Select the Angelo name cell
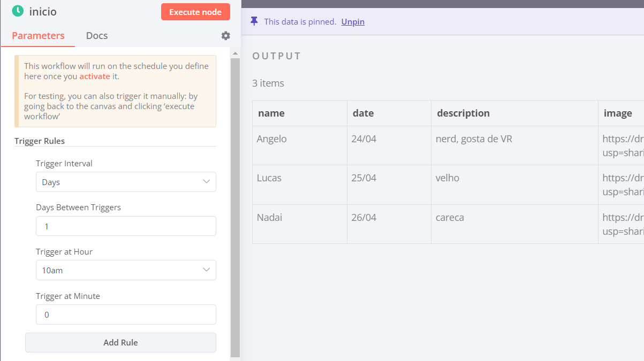Image resolution: width=644 pixels, height=361 pixels. pyautogui.click(x=272, y=139)
